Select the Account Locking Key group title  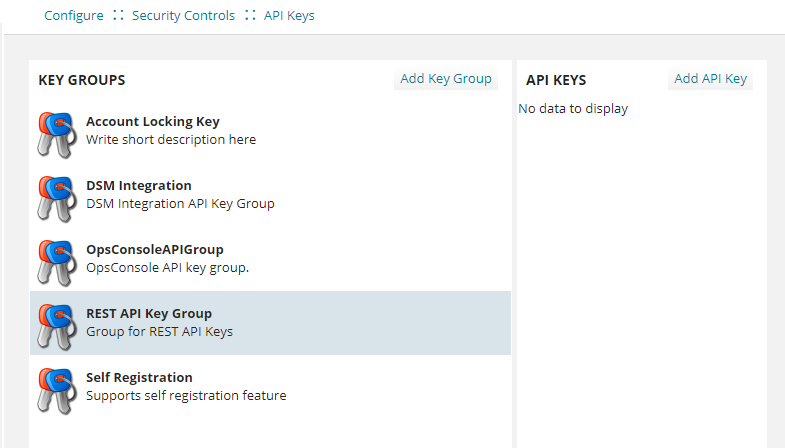coord(152,122)
